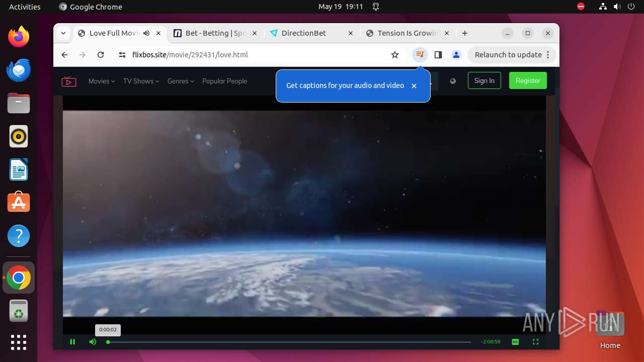Image resolution: width=644 pixels, height=362 pixels.
Task: Enter fullscreen mode in video player
Action: (535, 342)
